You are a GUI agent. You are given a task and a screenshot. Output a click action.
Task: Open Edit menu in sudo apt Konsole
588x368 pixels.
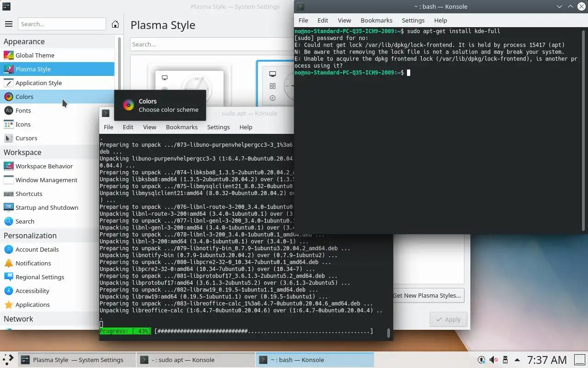tap(128, 127)
